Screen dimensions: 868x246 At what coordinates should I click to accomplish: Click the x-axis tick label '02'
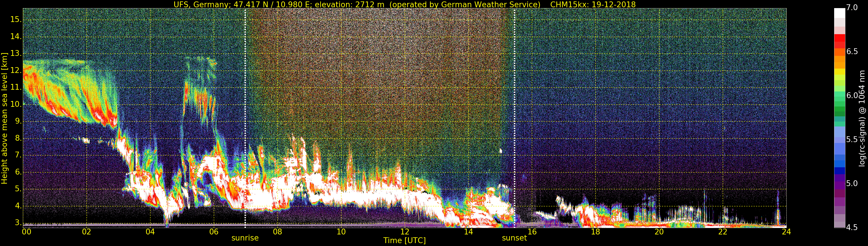pos(87,232)
